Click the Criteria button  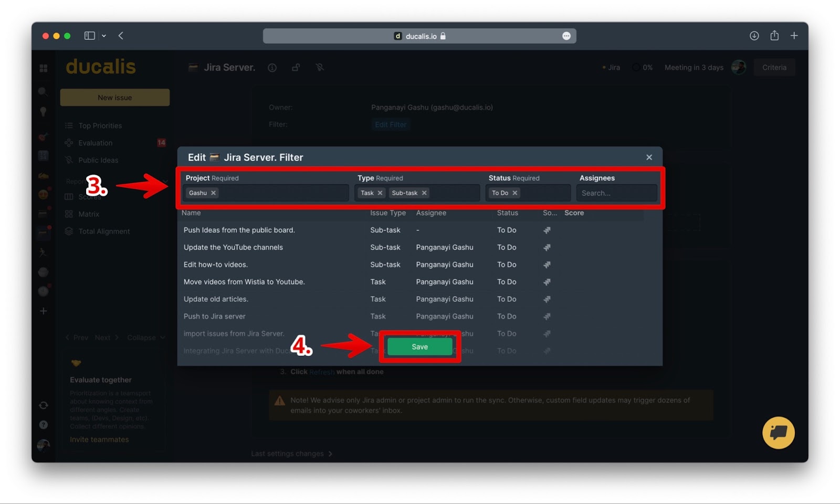click(x=774, y=67)
